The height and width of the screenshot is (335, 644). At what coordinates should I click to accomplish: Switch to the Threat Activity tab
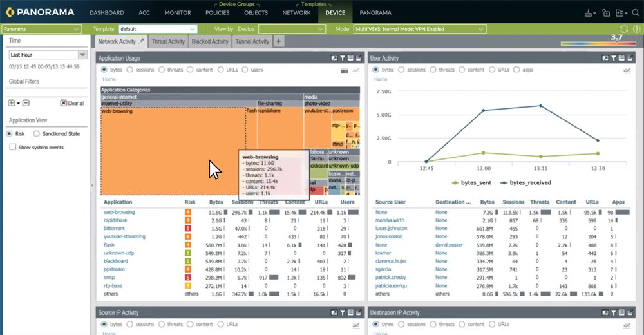click(168, 41)
